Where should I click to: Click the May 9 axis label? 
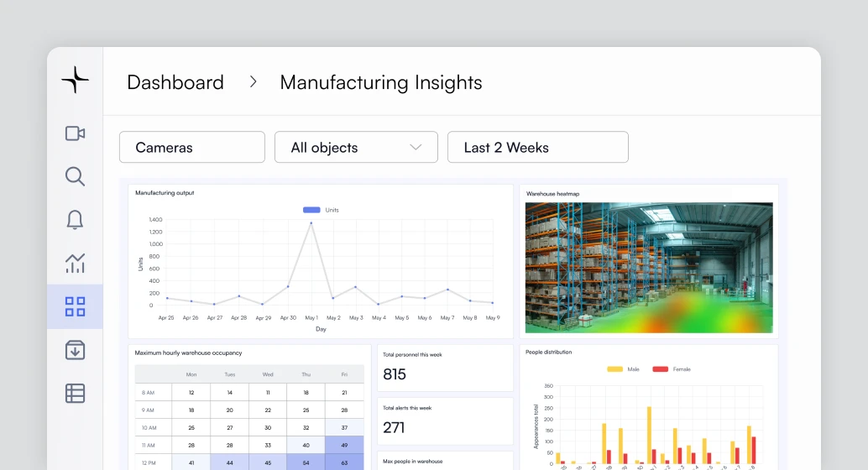coord(493,318)
